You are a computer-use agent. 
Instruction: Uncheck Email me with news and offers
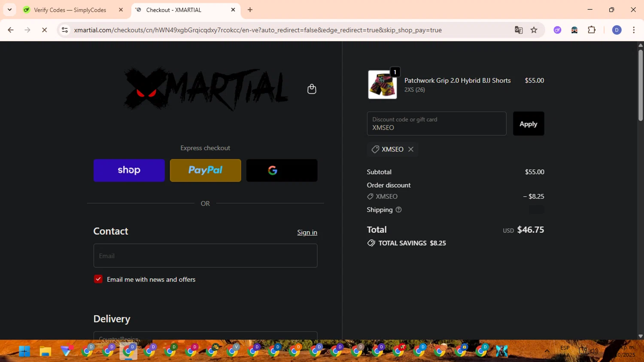[98, 279]
